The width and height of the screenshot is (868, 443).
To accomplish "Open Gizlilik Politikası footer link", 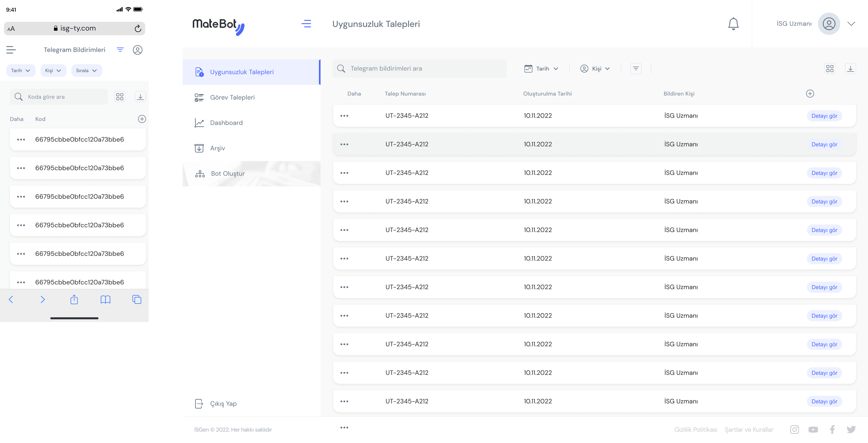I will coord(696,429).
